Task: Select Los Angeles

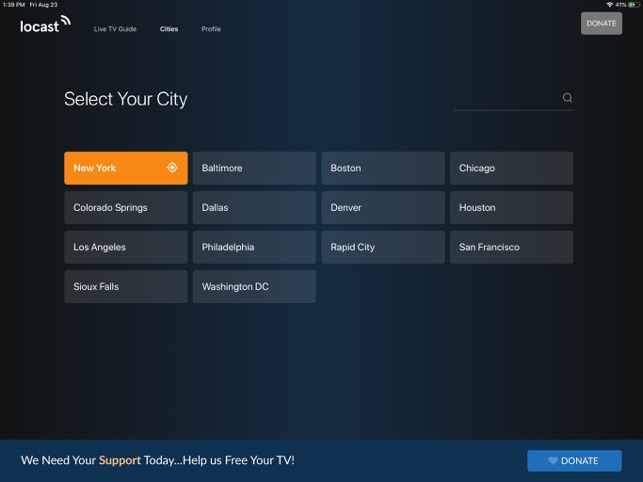Action: coord(126,247)
